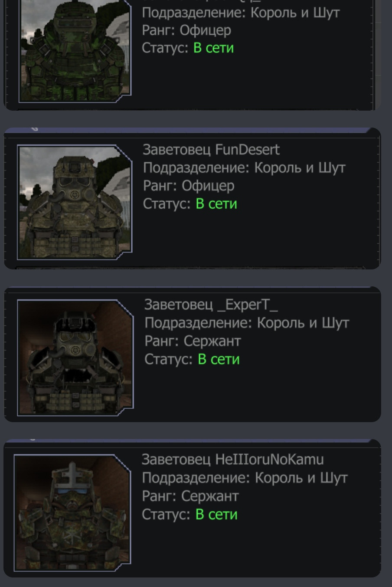Viewport: 392px width, 587px height.
Task: Select FunDesert's Подразделение: Король и Шут line
Action: click(x=244, y=167)
